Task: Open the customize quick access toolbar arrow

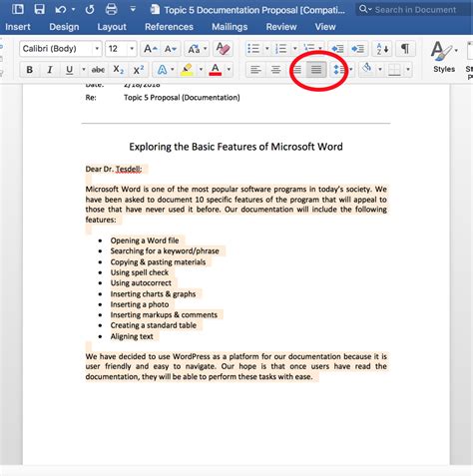Action: tap(133, 9)
